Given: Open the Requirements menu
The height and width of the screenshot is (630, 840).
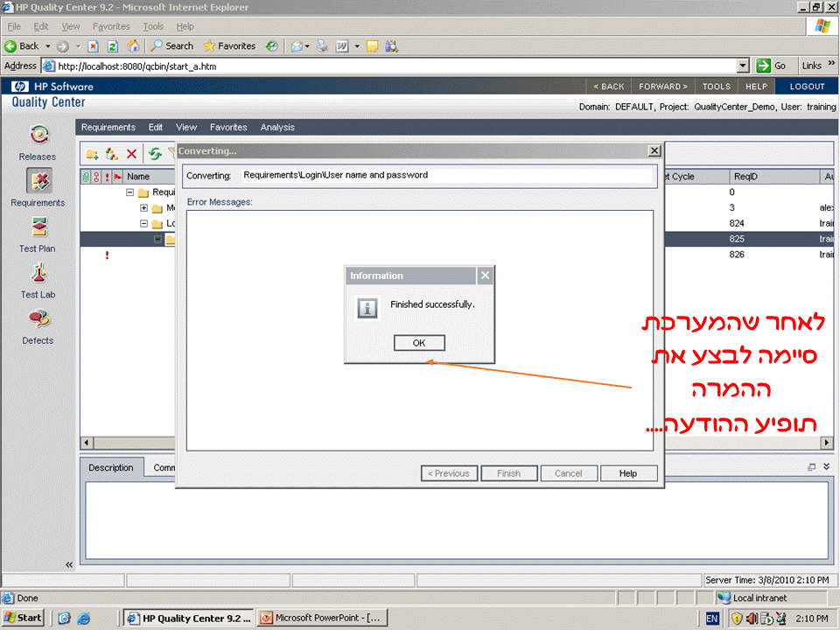Looking at the screenshot, I should pyautogui.click(x=108, y=127).
